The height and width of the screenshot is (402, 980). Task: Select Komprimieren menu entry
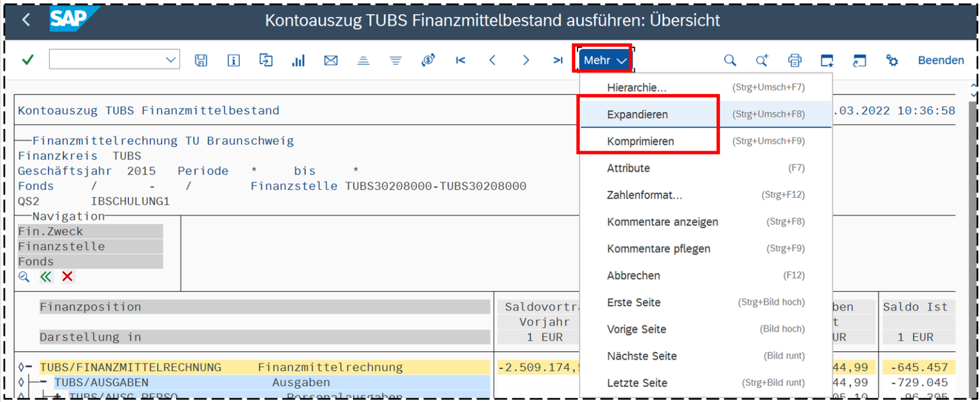pos(640,141)
